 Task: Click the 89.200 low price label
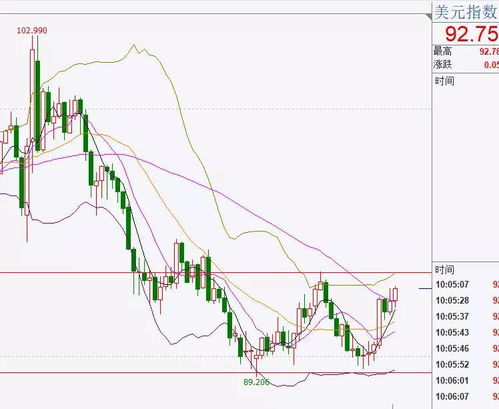tap(256, 382)
